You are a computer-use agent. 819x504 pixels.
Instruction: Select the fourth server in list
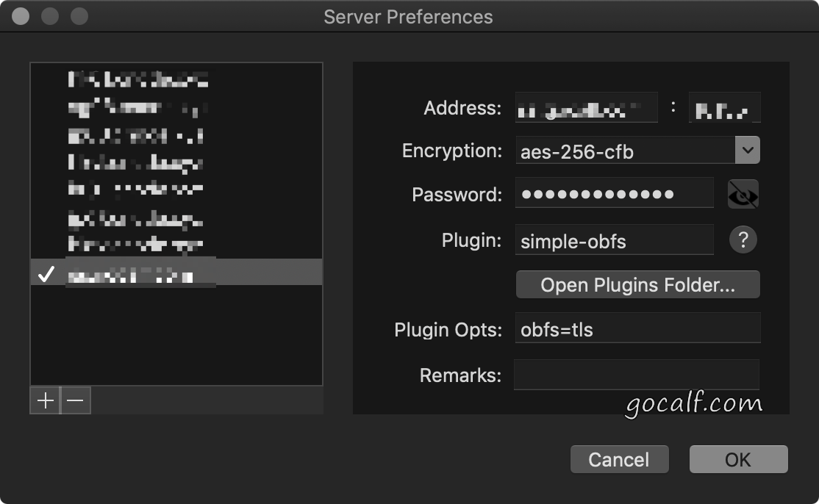click(x=176, y=163)
